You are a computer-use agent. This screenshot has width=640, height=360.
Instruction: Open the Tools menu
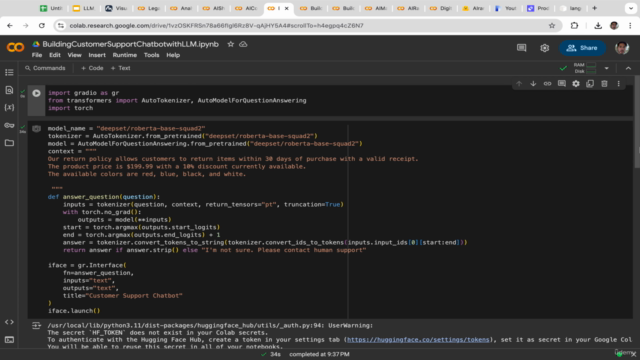[151, 55]
